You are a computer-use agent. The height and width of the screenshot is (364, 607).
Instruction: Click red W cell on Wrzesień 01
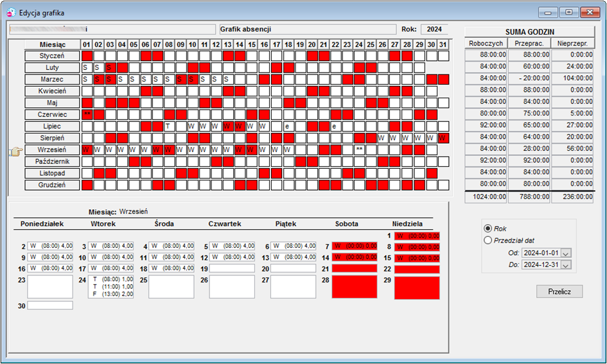[x=87, y=150]
